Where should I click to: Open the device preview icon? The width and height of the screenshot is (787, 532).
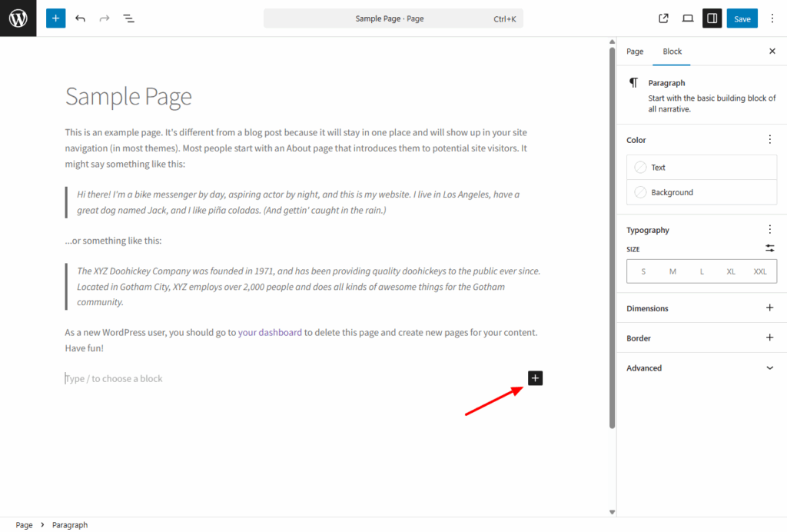coord(688,18)
